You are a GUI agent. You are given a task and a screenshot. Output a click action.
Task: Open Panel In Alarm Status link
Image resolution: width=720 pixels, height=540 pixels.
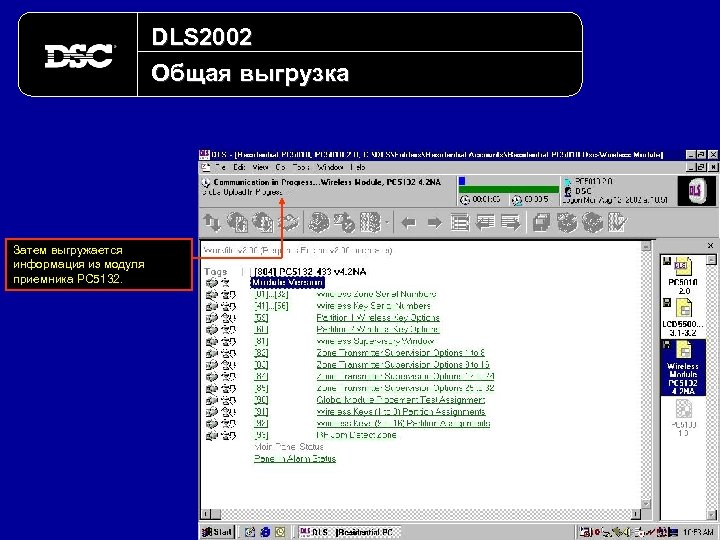click(295, 459)
